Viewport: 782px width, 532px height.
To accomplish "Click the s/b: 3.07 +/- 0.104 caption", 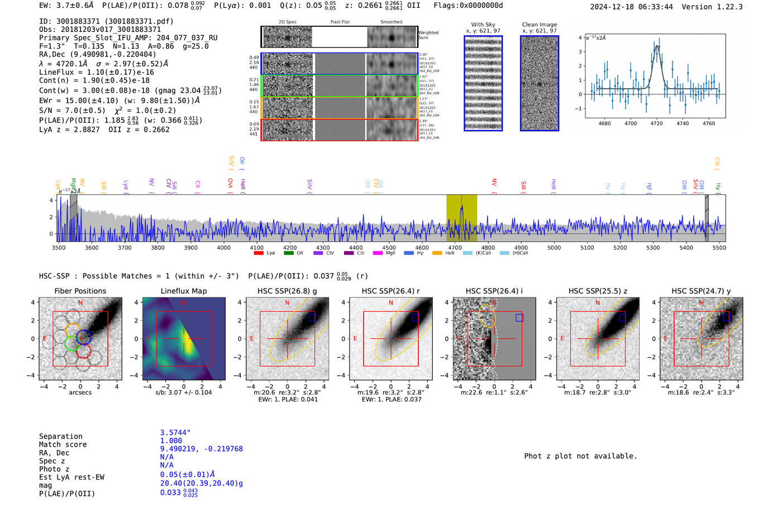I will (184, 392).
